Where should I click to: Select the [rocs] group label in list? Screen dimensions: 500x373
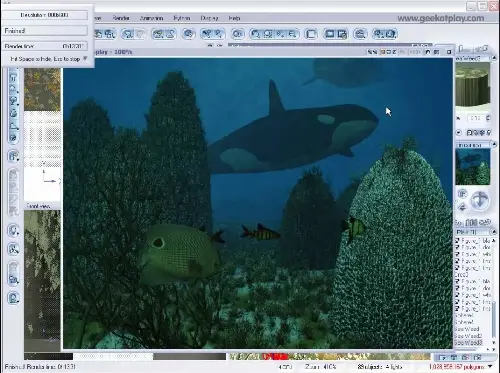coord(462,275)
